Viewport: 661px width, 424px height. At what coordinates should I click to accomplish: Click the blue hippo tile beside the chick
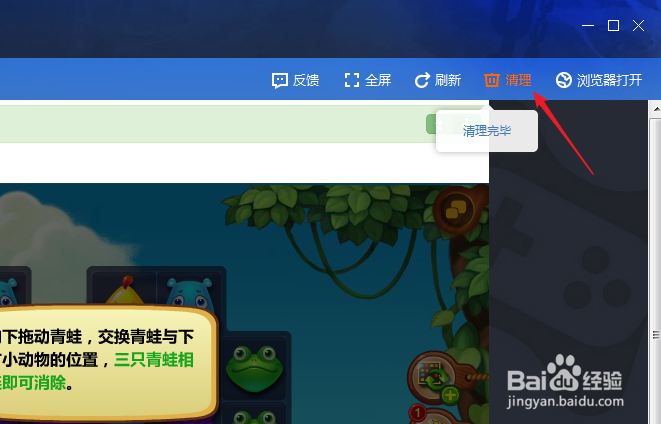(189, 292)
